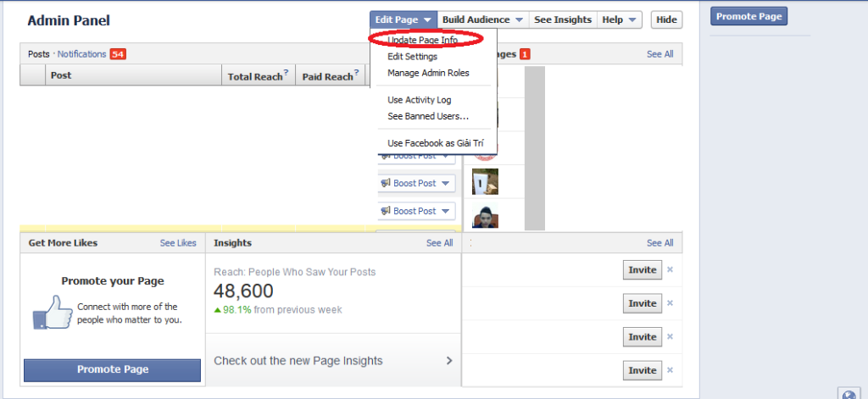Select Use Activity Log
Screen dimensions: 868x399
click(420, 100)
